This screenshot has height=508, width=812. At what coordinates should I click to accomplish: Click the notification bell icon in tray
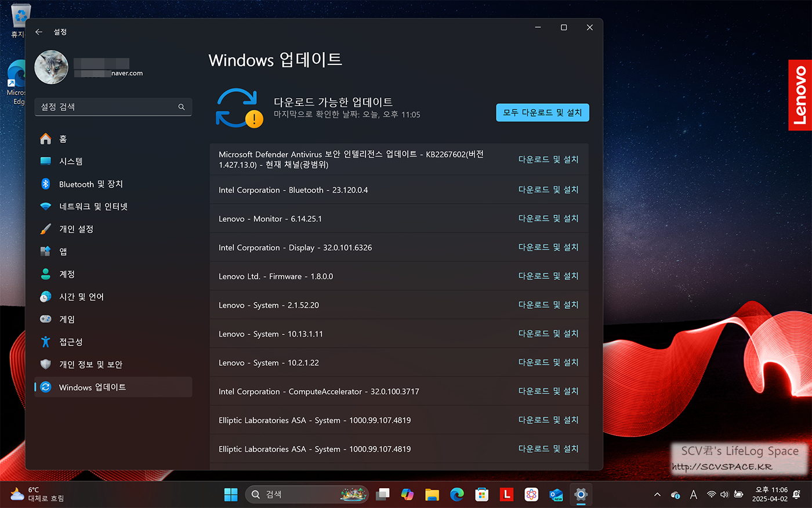click(797, 495)
